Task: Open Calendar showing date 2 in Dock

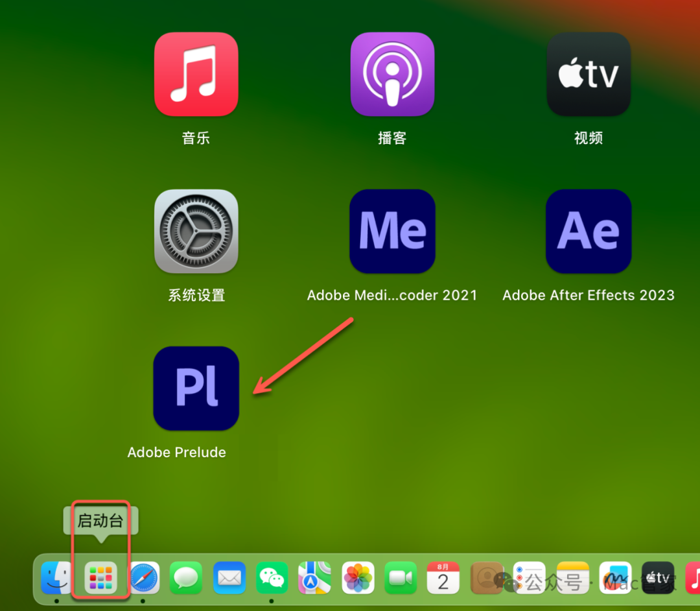Action: click(x=443, y=578)
